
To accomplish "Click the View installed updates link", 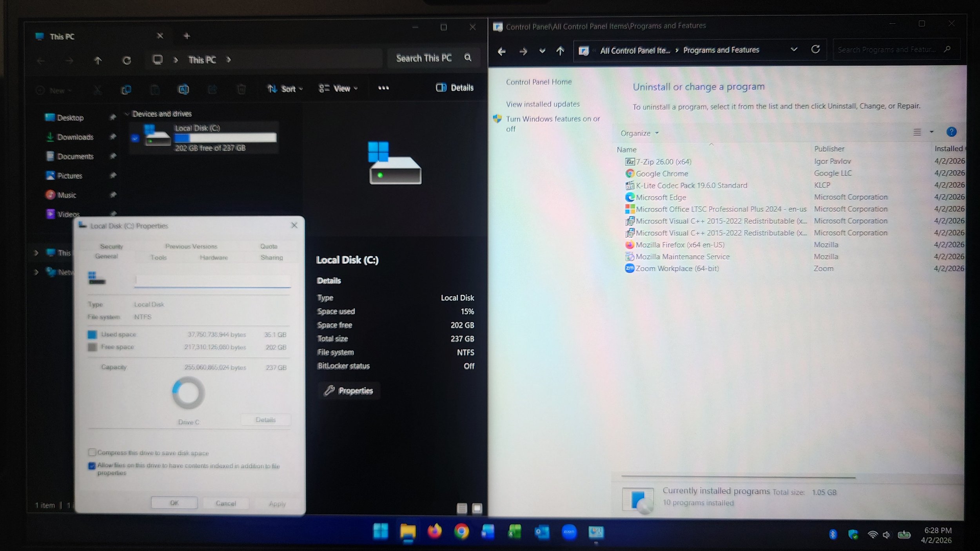I will (543, 104).
